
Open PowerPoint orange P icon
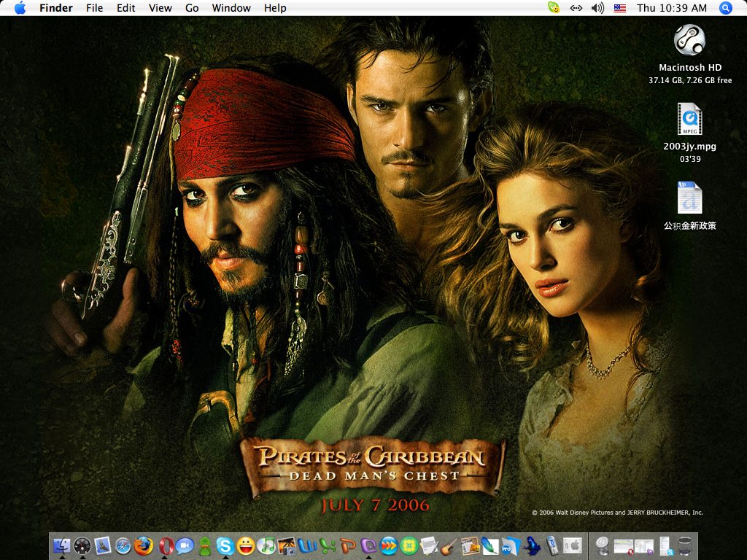(348, 545)
